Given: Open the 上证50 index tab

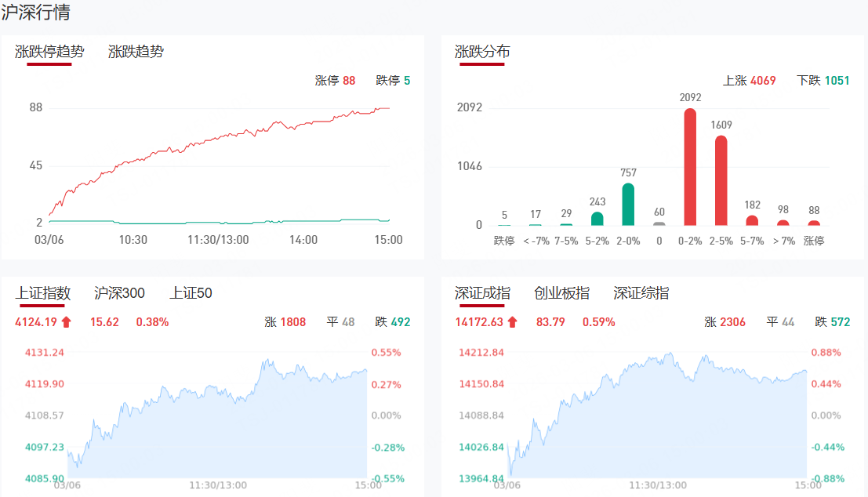Looking at the screenshot, I should click(x=191, y=293).
